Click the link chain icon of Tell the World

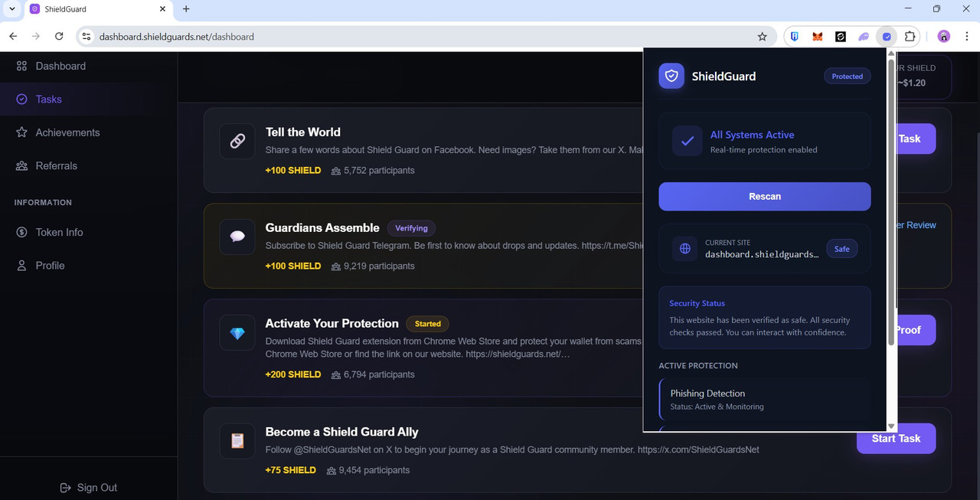point(237,142)
